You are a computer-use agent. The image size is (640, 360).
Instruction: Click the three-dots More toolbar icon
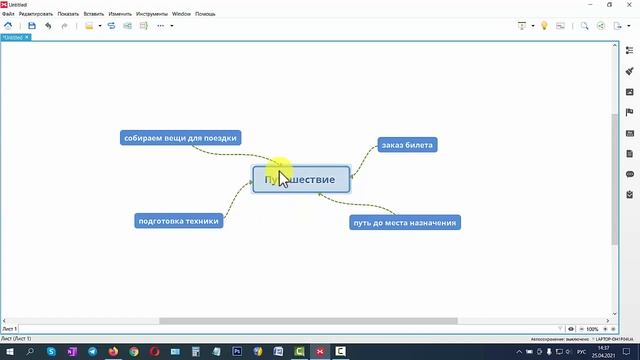pos(160,26)
